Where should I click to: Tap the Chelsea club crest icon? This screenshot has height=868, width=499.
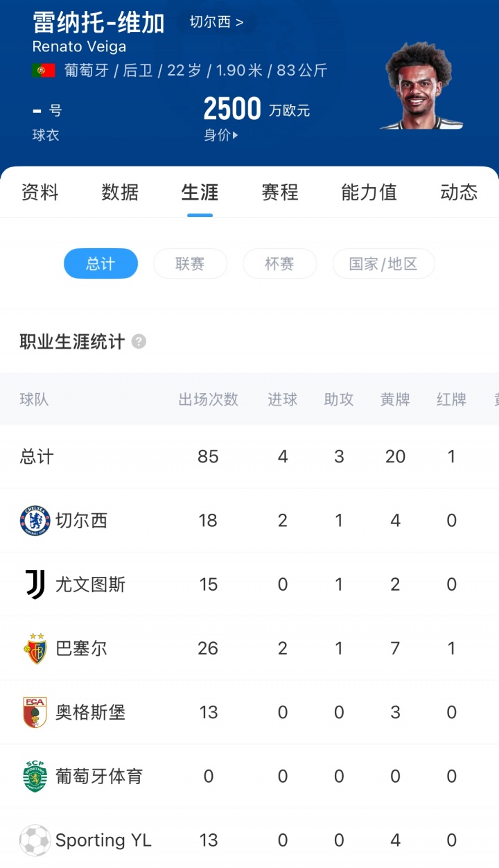(35, 521)
